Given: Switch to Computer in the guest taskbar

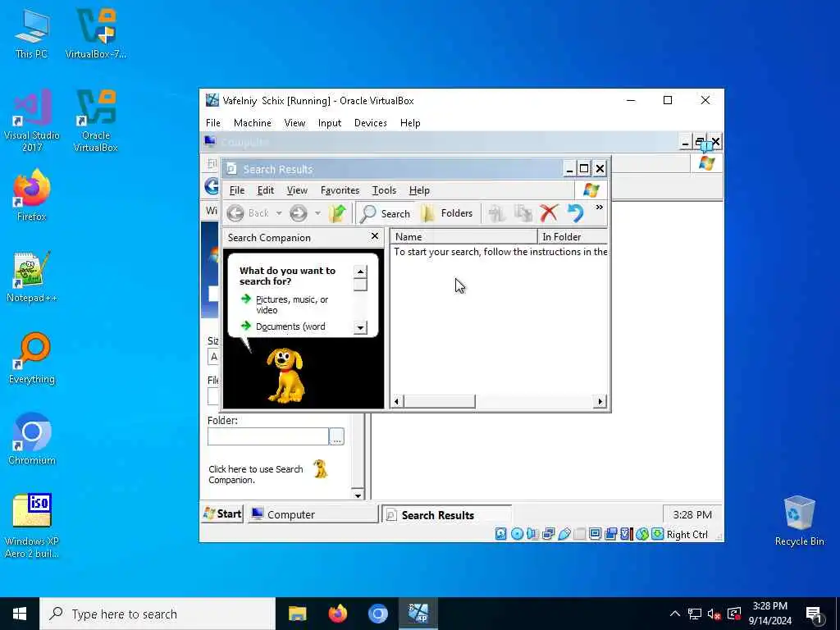Looking at the screenshot, I should point(313,514).
